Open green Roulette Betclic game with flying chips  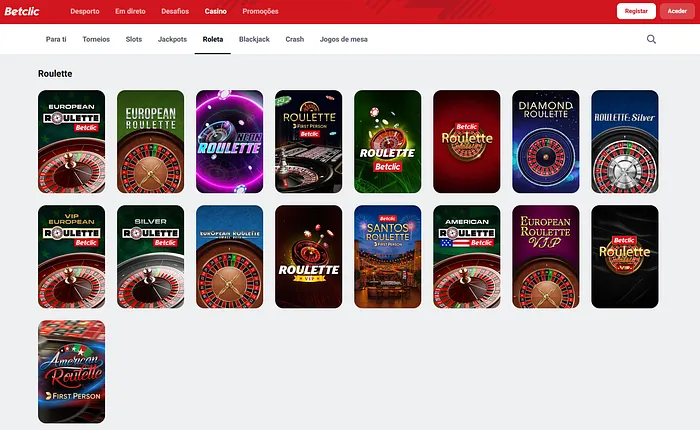388,142
